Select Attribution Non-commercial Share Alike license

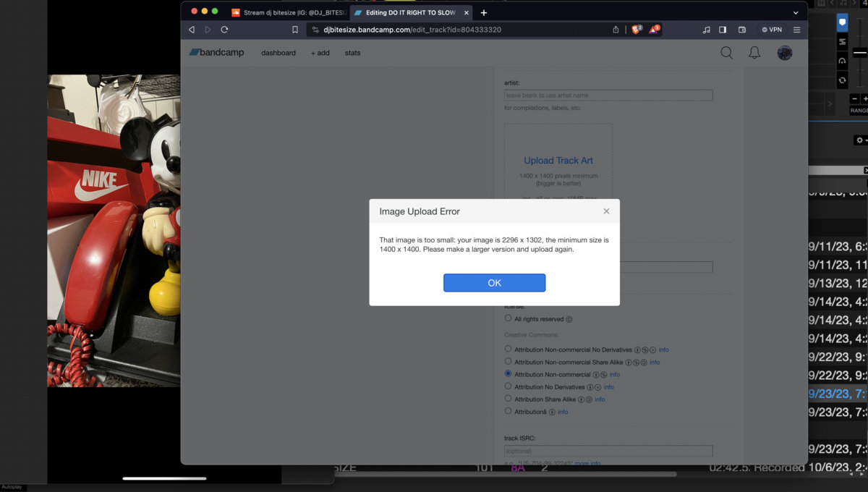pos(508,362)
